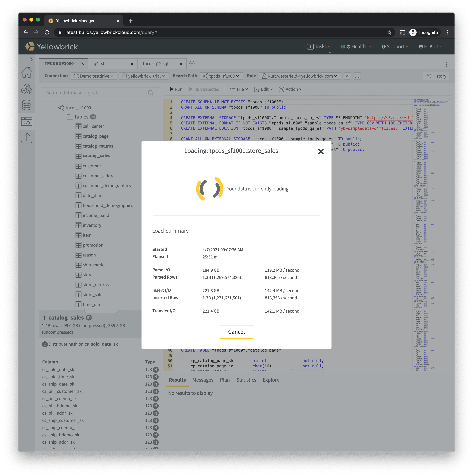Image resolution: width=473 pixels, height=476 pixels.
Task: Open the History panel
Action: [436, 76]
